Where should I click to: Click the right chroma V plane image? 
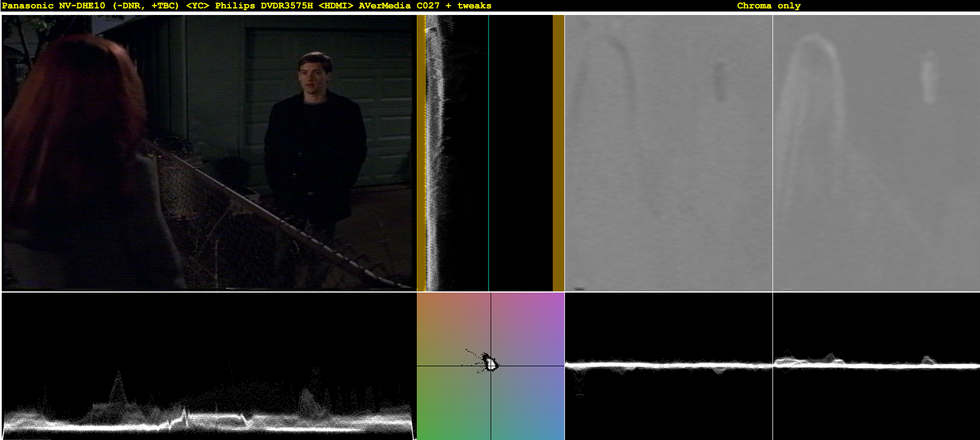point(876,153)
